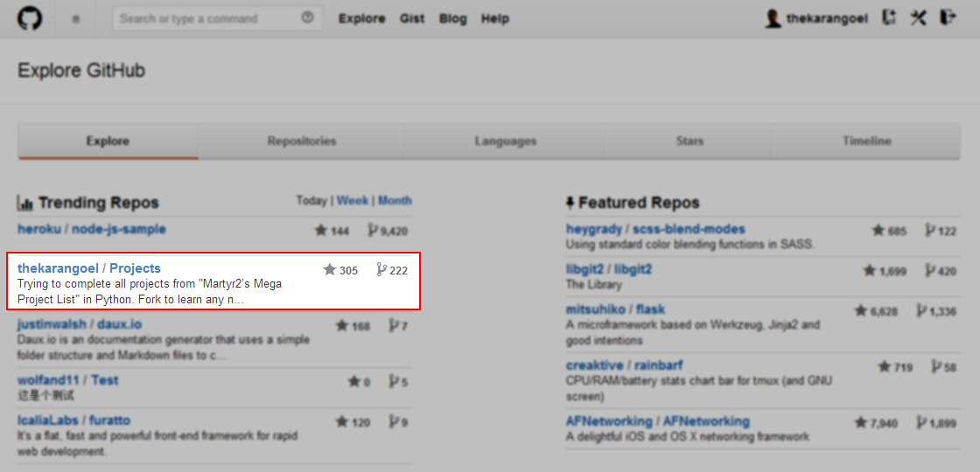Click fork icon for scss-blend-modes
The height and width of the screenshot is (472, 980).
tap(931, 231)
